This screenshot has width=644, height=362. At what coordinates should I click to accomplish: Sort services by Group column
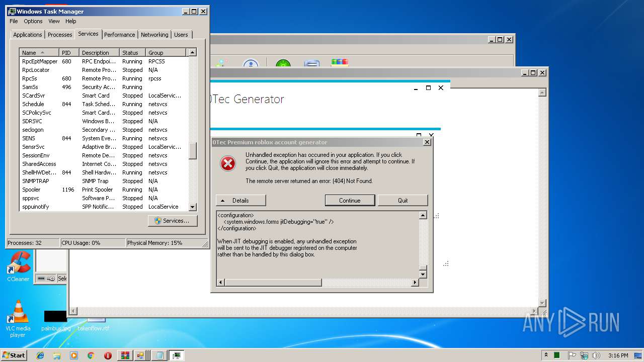click(166, 52)
